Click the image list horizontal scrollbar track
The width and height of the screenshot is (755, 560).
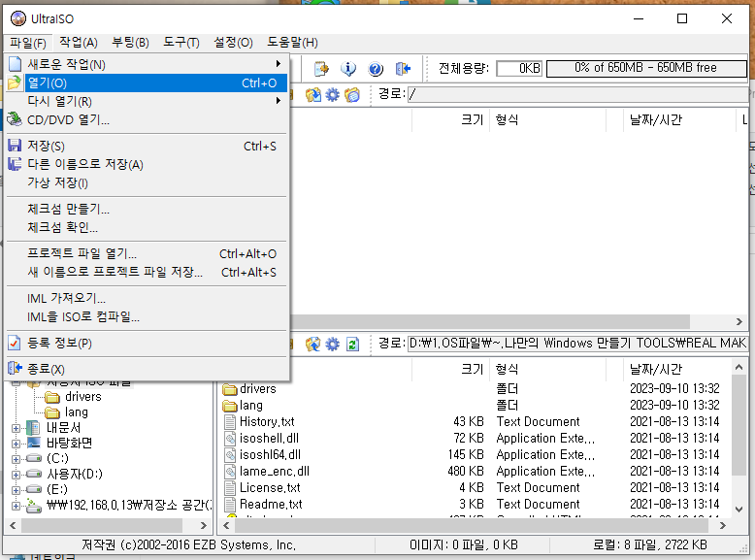[490, 321]
